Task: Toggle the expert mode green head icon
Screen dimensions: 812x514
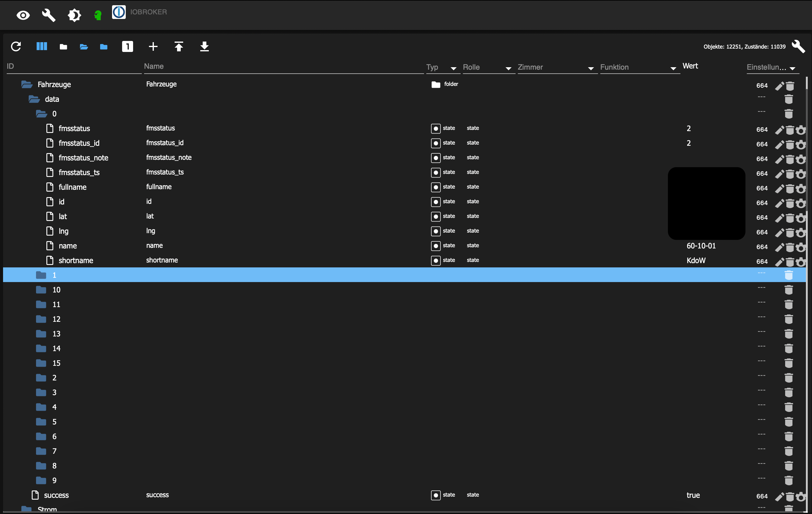Action: 98,15
